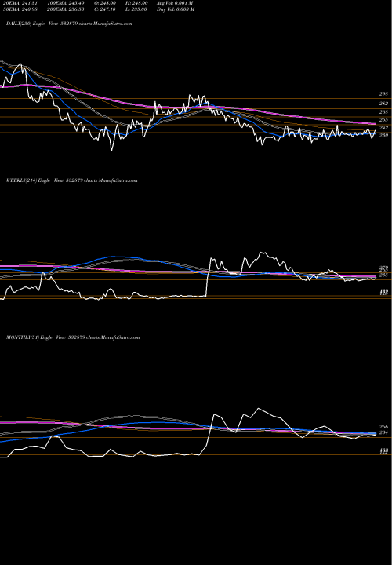392x565 pixels.
Task: Click the DAILY(250) chart title
Action: (x=69, y=24)
